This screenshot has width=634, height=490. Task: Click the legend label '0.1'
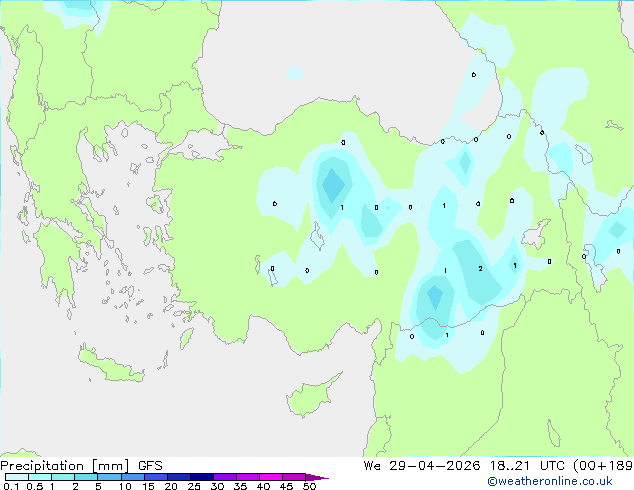(x=11, y=486)
